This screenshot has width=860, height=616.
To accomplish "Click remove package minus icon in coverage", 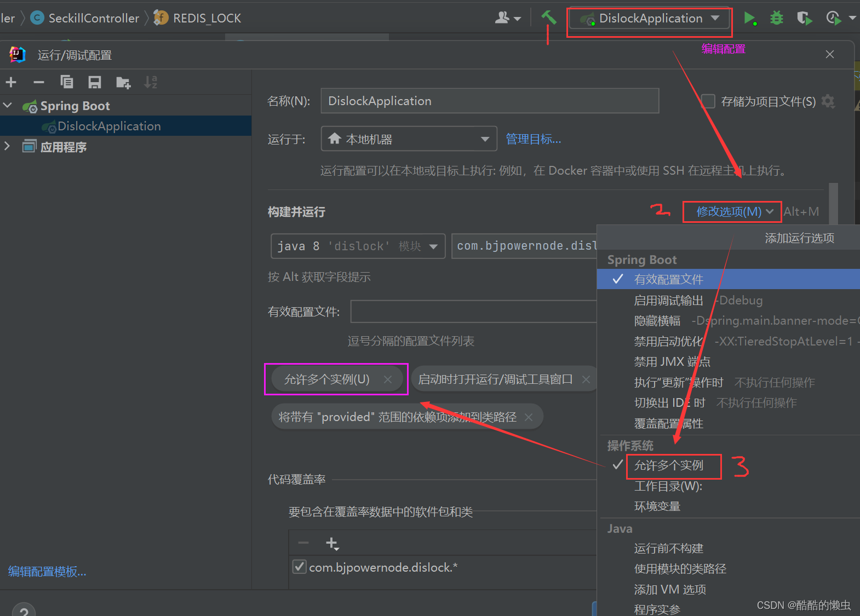I will pyautogui.click(x=303, y=543).
